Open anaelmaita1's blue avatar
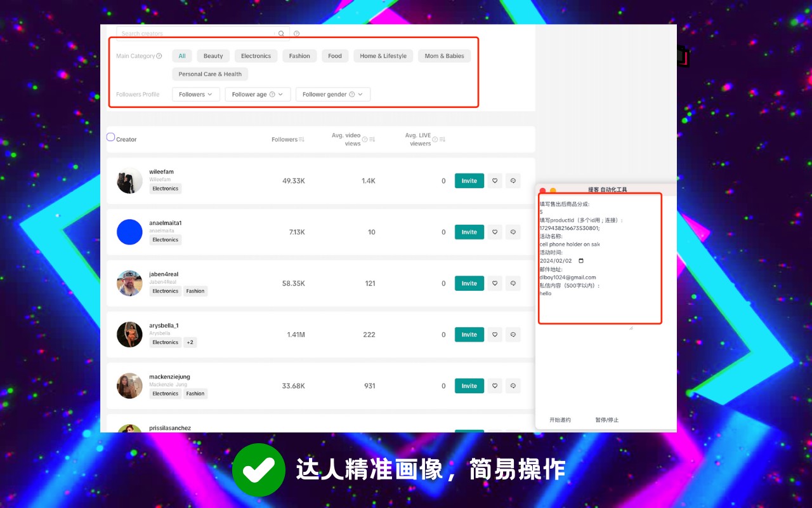 click(x=129, y=232)
